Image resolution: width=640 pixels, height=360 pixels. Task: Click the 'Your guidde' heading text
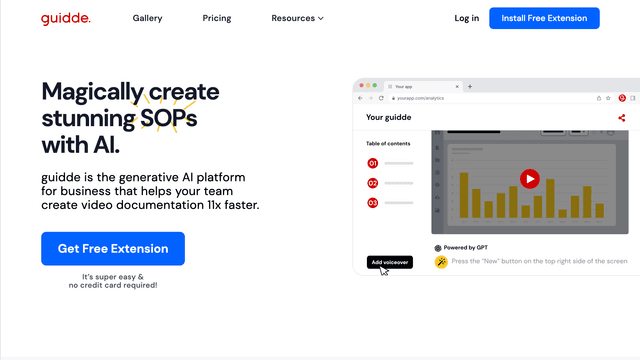(x=389, y=118)
